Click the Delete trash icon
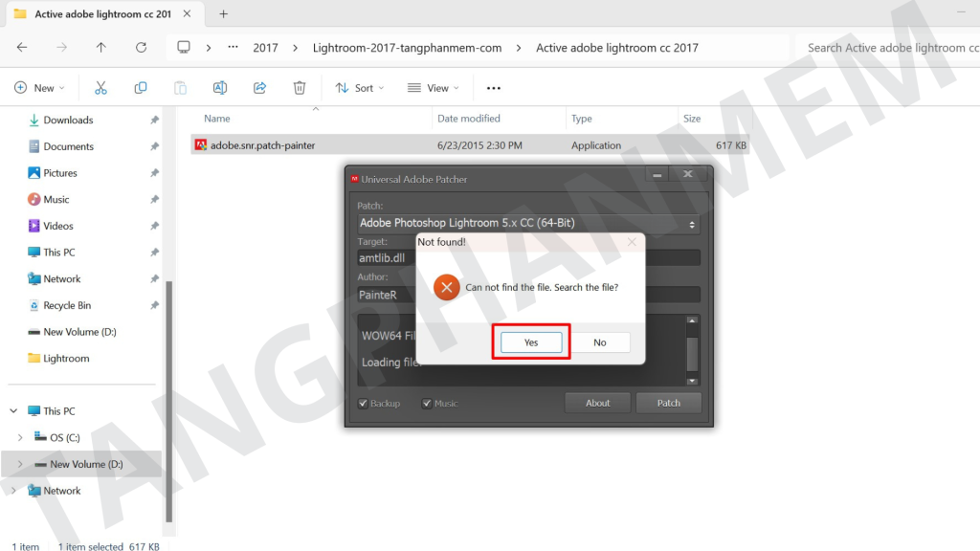Image resolution: width=980 pixels, height=551 pixels. click(x=300, y=88)
